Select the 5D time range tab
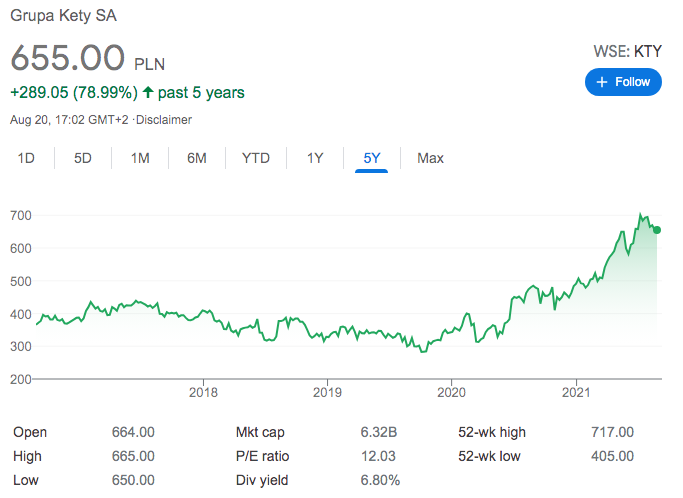The image size is (683, 498). point(83,158)
